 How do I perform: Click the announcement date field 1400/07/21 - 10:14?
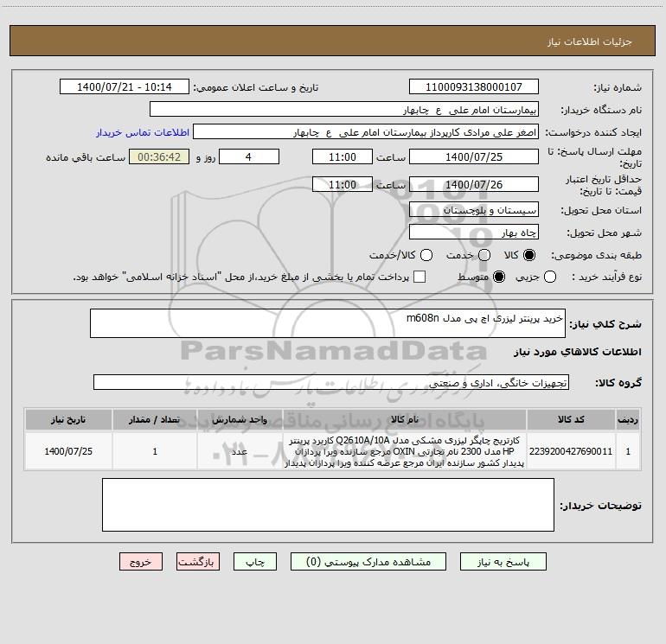125,87
